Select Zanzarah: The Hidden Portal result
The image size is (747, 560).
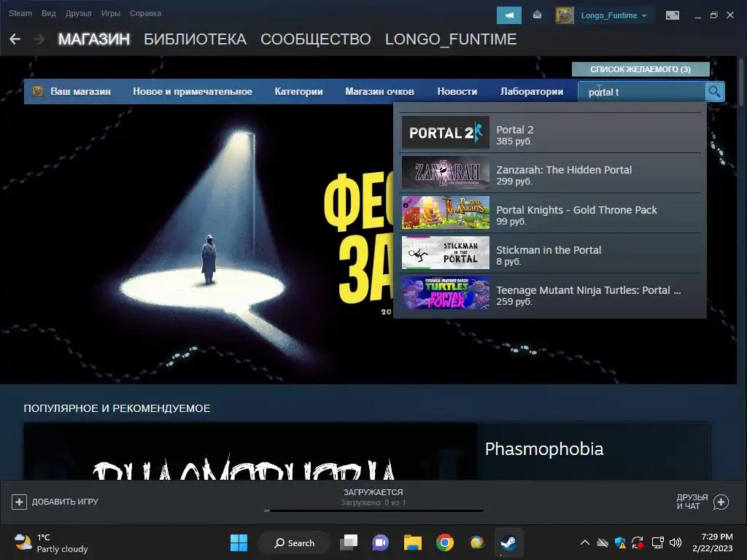[x=551, y=173]
